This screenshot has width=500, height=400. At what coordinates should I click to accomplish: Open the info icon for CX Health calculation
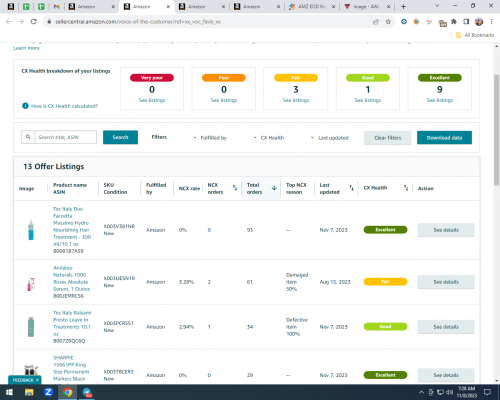click(x=25, y=106)
